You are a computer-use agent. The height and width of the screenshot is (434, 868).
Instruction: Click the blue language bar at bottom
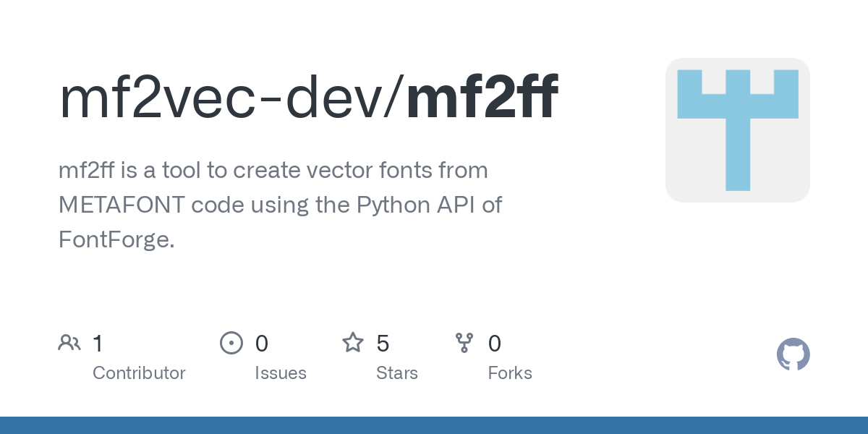click(434, 425)
